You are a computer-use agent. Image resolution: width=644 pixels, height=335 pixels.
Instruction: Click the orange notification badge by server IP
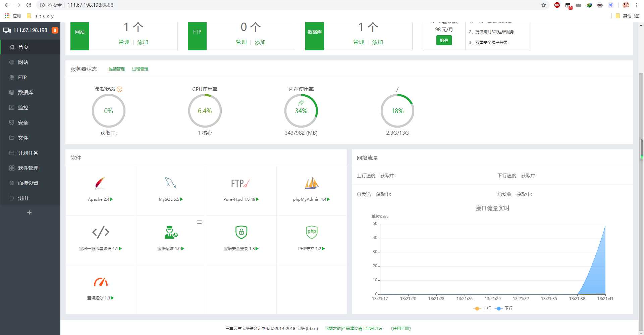coord(55,30)
